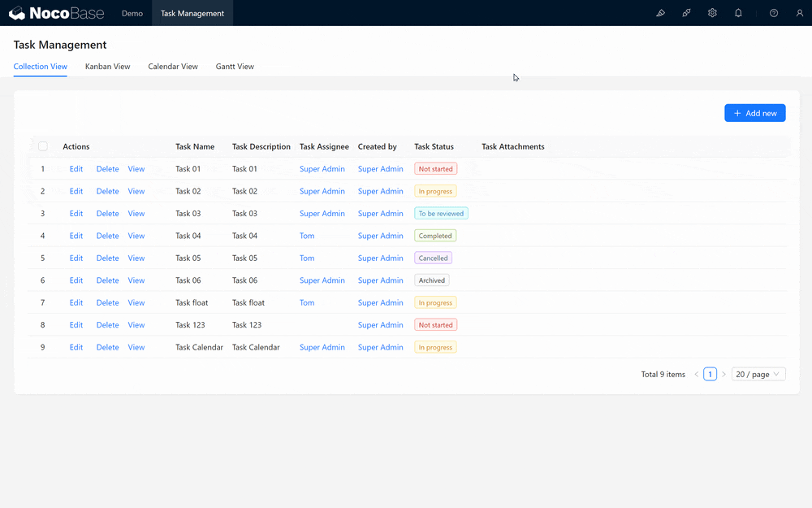Click the Task Attachments column header
Image resolution: width=812 pixels, height=508 pixels.
click(512, 146)
